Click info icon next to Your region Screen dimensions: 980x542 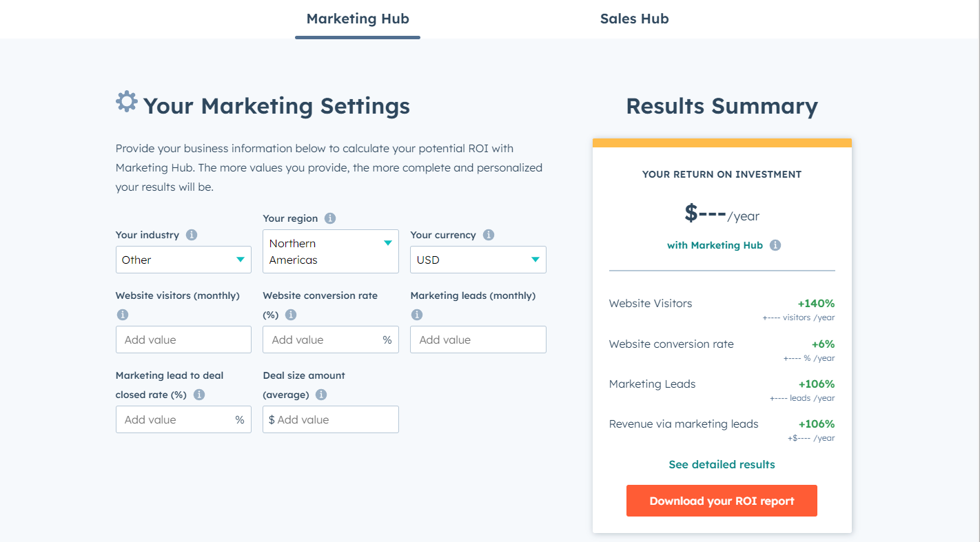coord(330,218)
